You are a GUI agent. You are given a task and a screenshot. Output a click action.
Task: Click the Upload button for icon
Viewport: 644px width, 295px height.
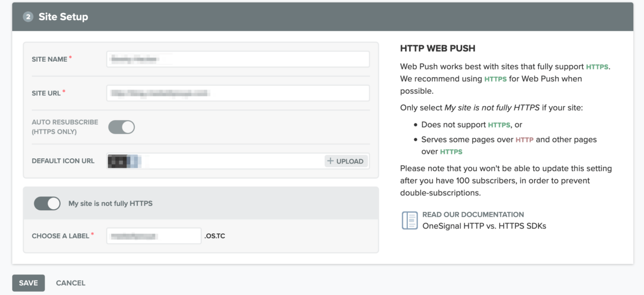pos(346,161)
